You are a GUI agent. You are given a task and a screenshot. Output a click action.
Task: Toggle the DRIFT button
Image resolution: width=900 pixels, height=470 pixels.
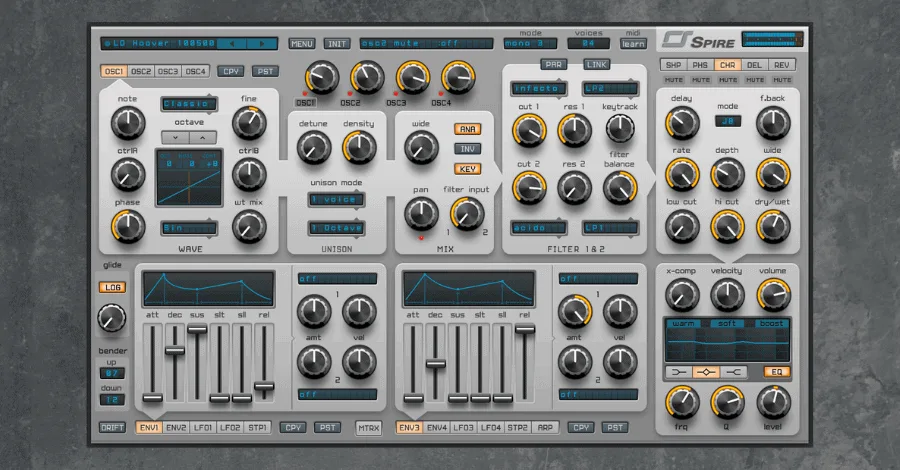(x=112, y=428)
